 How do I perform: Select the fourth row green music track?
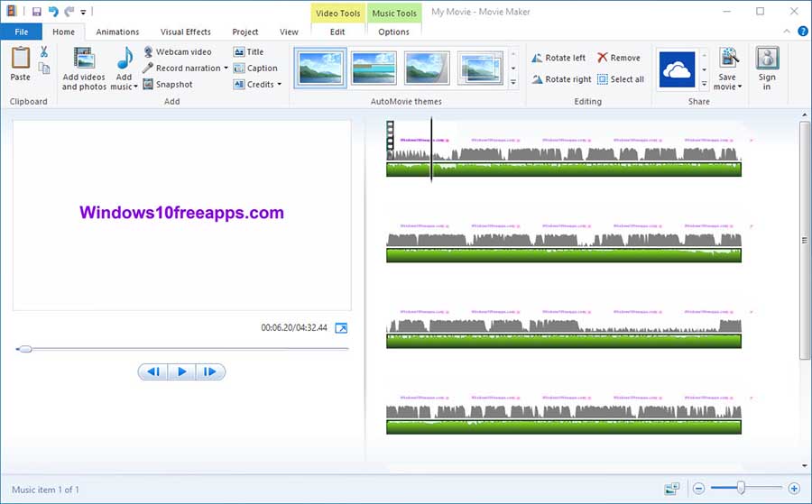coord(564,426)
